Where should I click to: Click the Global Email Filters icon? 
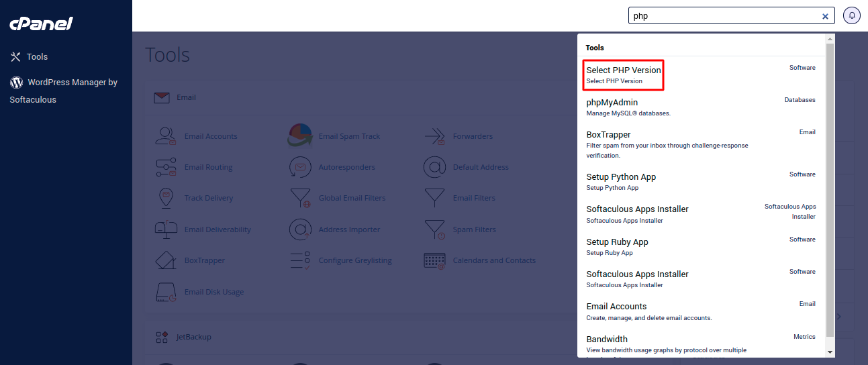tap(300, 198)
